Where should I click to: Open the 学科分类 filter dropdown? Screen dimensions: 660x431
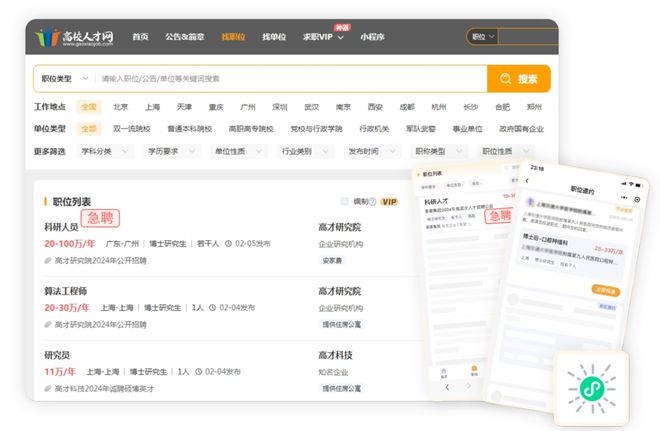[x=105, y=151]
